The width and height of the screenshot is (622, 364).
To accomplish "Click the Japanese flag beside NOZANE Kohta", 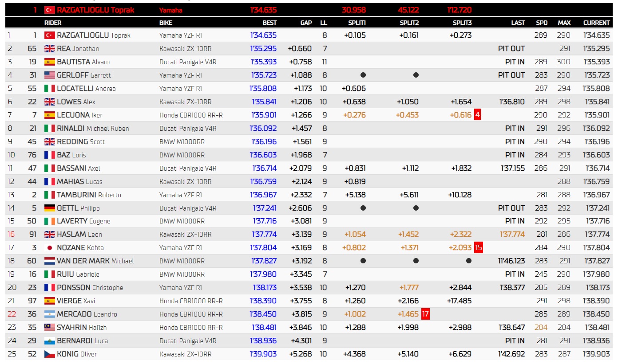I will point(49,247).
